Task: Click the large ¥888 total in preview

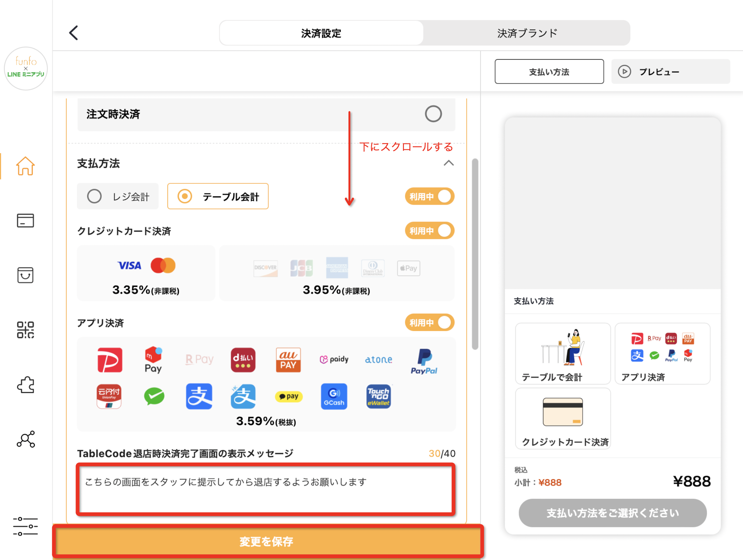Action: click(x=692, y=481)
